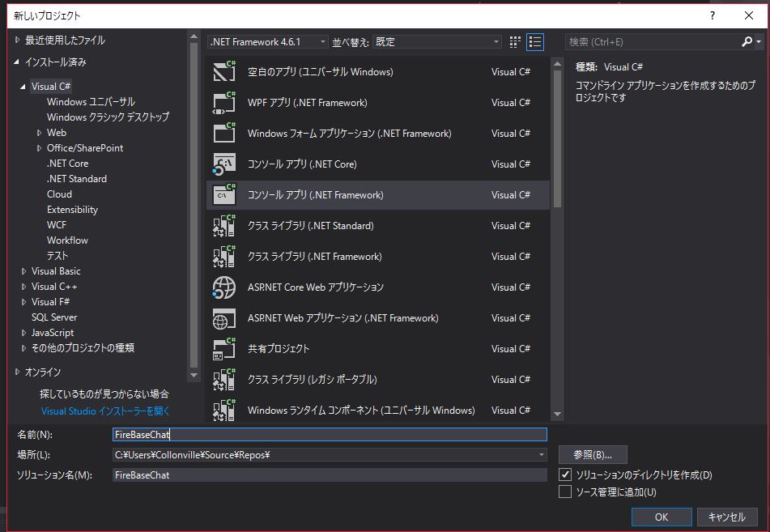Select the SQL Server category

pyautogui.click(x=54, y=317)
